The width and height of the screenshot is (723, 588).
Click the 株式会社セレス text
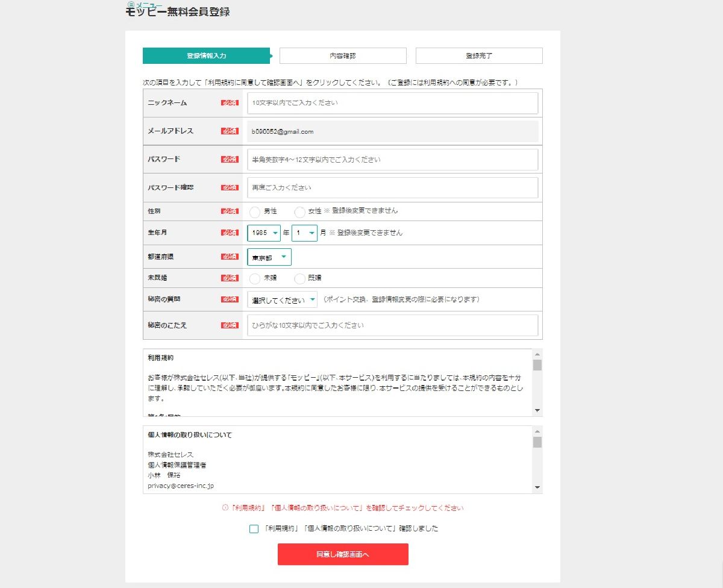171,454
